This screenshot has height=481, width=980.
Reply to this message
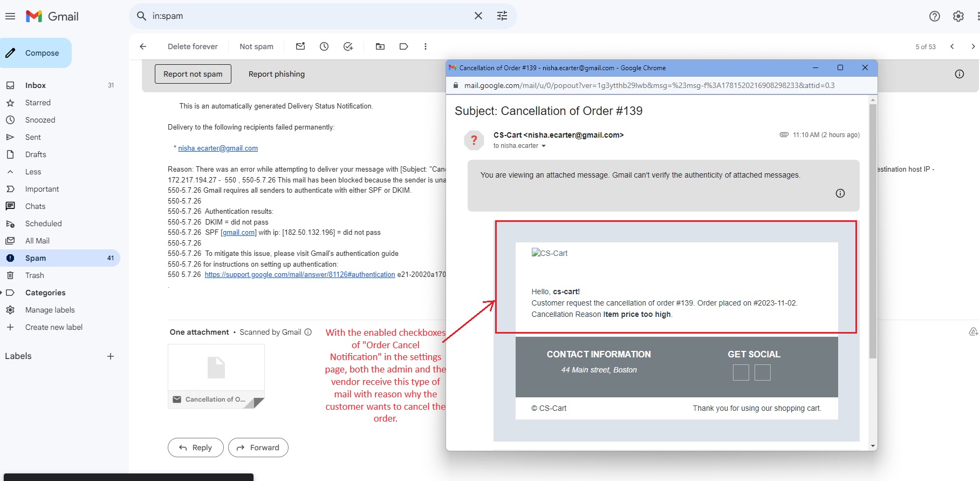(x=195, y=448)
